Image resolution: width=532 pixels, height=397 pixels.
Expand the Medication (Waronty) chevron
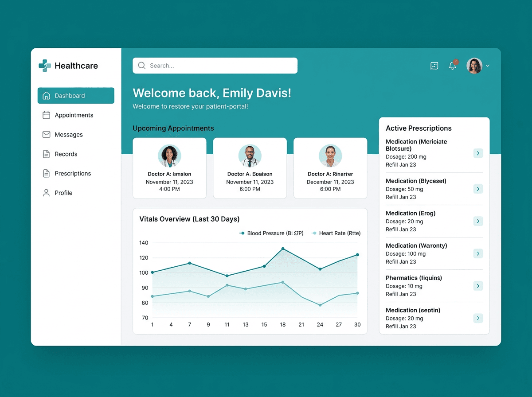[x=478, y=253]
